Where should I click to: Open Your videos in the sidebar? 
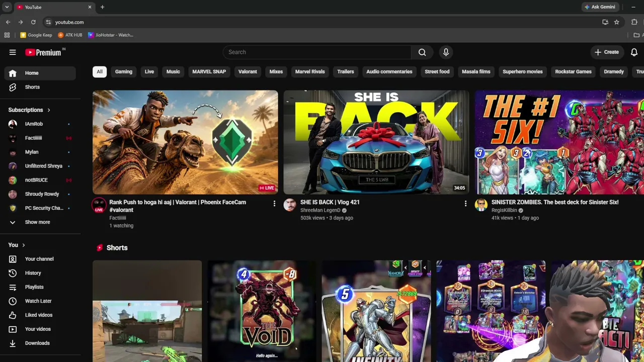coord(40,329)
